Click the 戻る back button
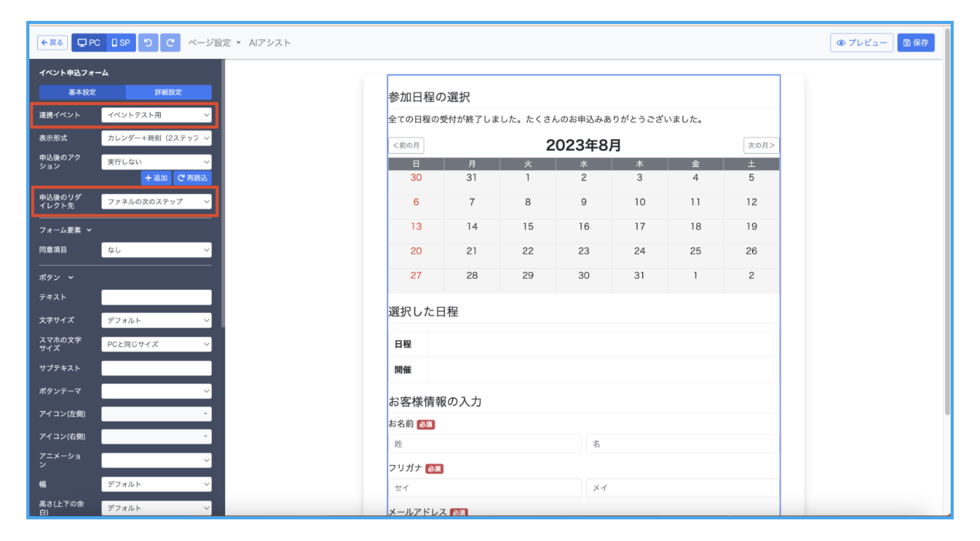980x541 pixels. click(53, 43)
